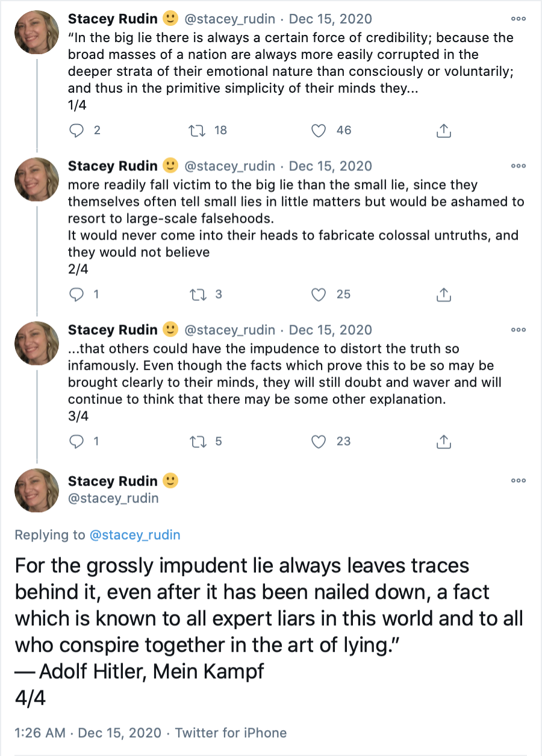542x756 pixels.
Task: Click Stacey Rudin's avatar on the 4/4 tweet
Action: tap(36, 490)
